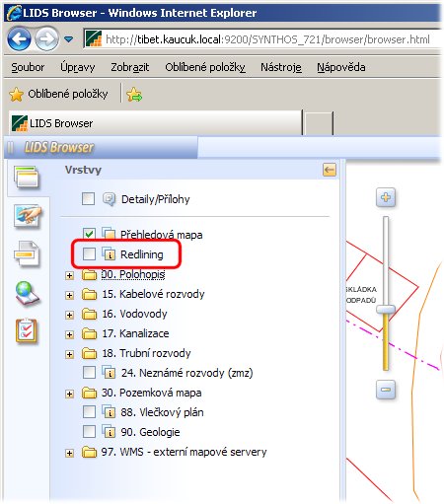
Task: Click the Oblíbené položky favorites button
Action: [58, 94]
